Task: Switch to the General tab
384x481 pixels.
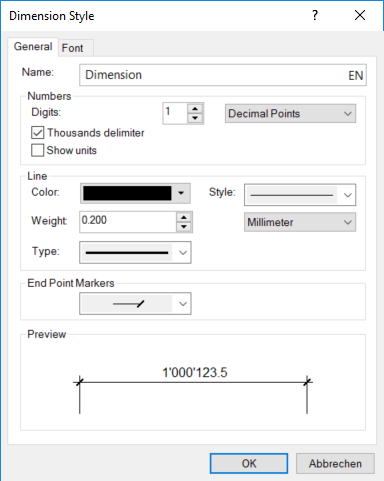Action: pyautogui.click(x=33, y=47)
